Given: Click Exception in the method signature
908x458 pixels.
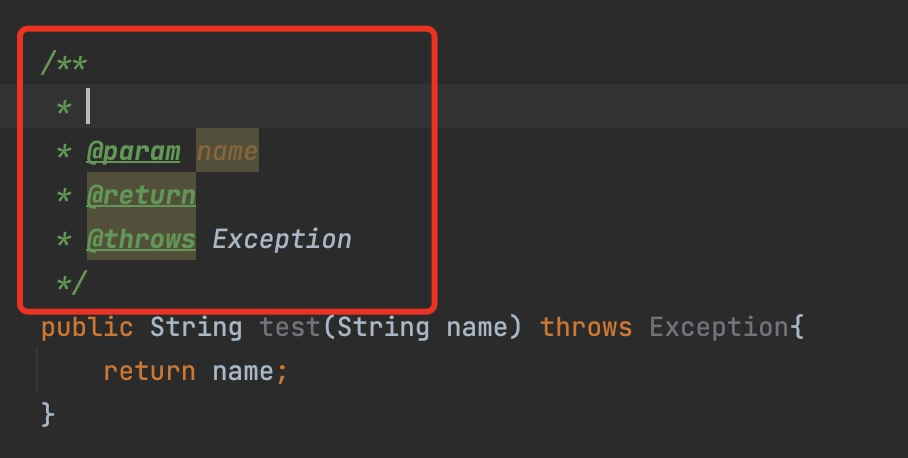Looking at the screenshot, I should [x=719, y=327].
